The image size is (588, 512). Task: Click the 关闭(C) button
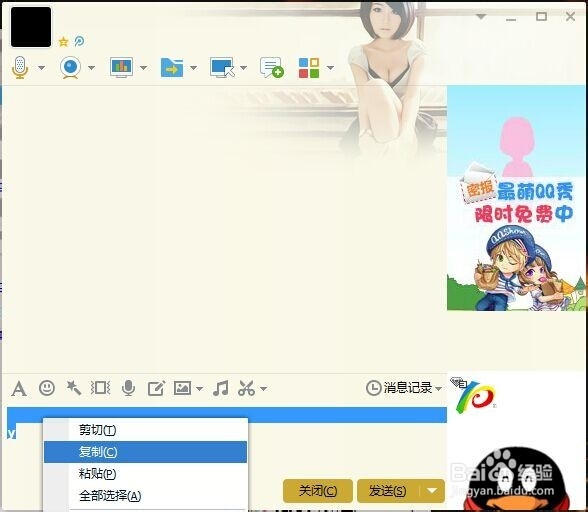pyautogui.click(x=318, y=491)
